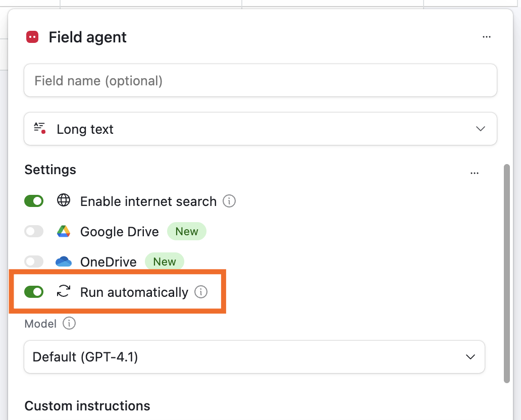521x420 pixels.
Task: Disable the Enable internet search toggle
Action: [x=34, y=201]
